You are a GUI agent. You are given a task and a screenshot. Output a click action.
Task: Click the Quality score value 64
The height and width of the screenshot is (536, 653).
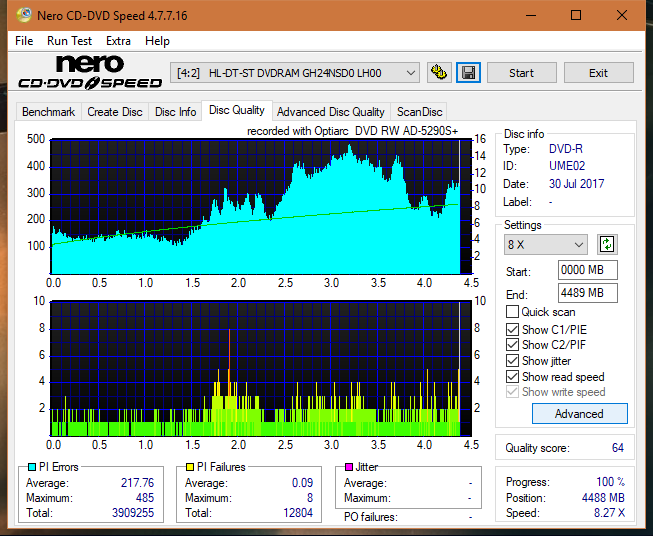point(618,448)
